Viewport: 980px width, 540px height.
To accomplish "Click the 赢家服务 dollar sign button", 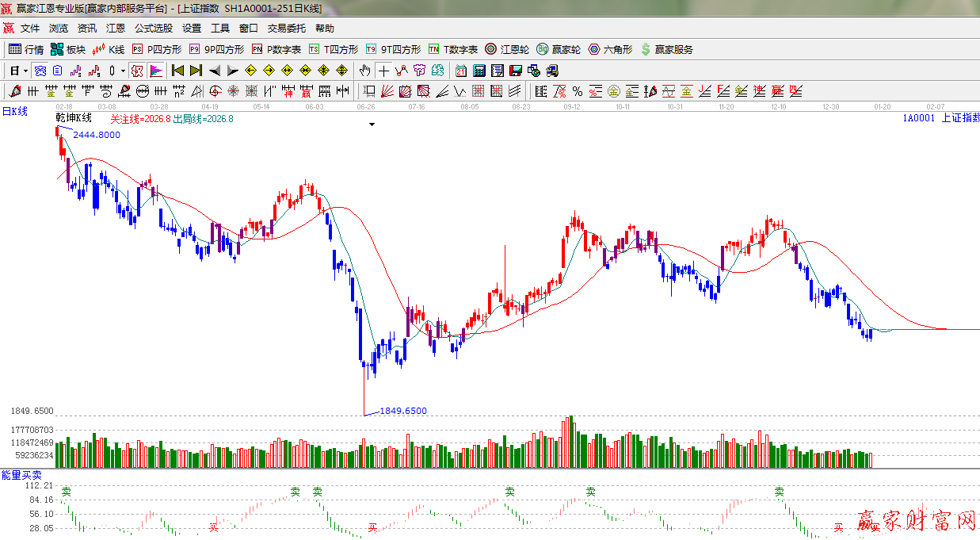I will pyautogui.click(x=646, y=49).
